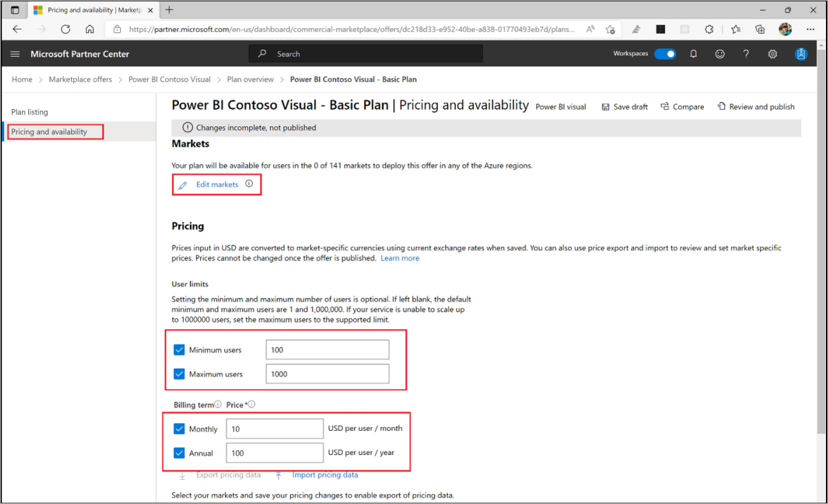Select Pricing and availability in the sidebar
Image resolution: width=828 pixels, height=504 pixels.
49,132
